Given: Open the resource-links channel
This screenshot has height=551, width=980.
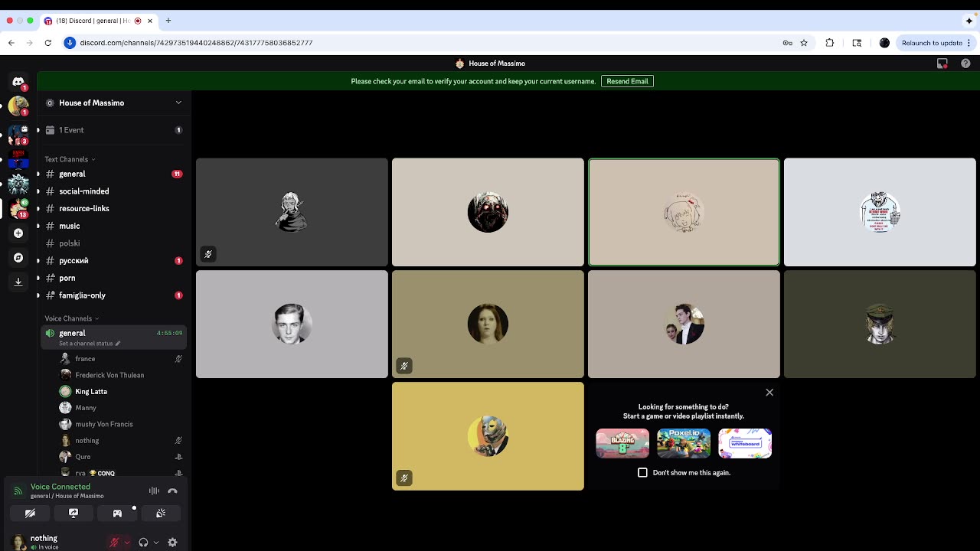Looking at the screenshot, I should [x=113, y=208].
